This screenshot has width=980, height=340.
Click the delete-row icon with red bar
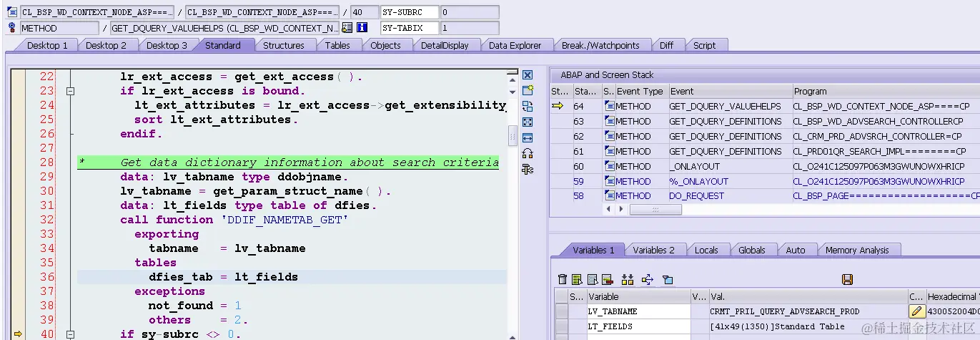tap(607, 279)
